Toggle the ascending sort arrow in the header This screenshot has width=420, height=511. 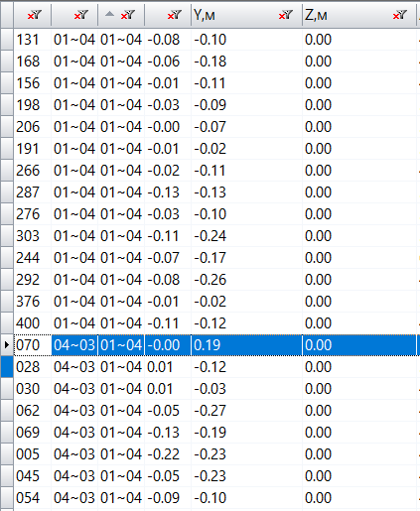click(109, 14)
